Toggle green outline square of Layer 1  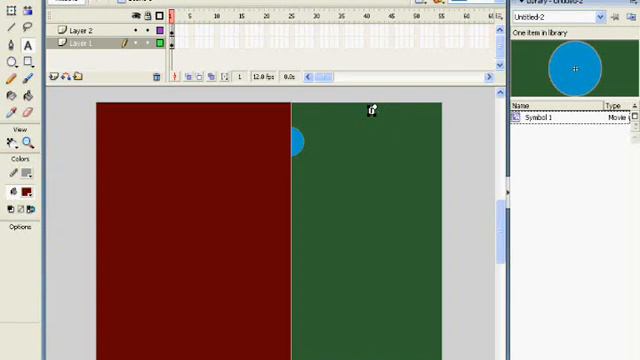[160, 43]
